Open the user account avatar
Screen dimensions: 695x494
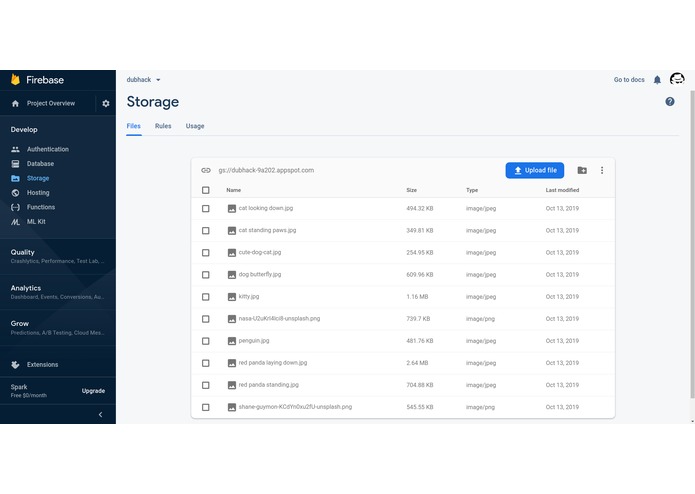click(x=677, y=79)
